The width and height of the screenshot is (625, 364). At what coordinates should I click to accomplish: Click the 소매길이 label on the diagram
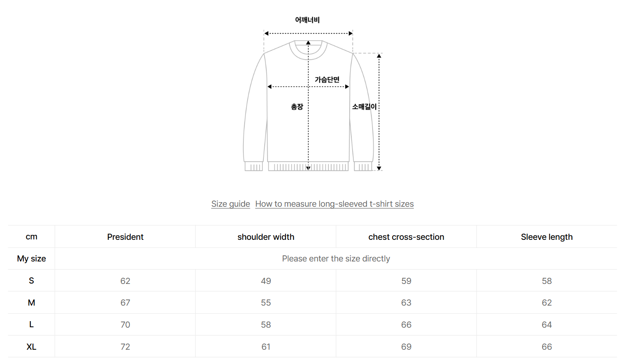coord(364,107)
